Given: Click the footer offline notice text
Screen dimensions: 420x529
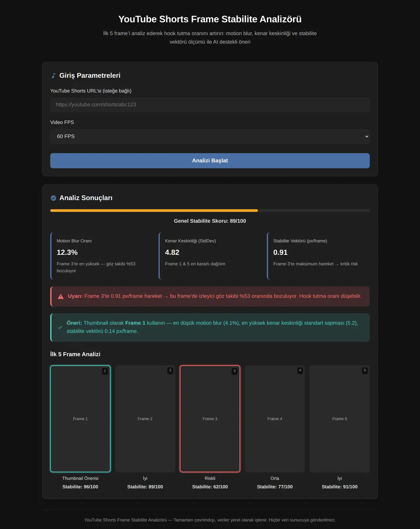Looking at the screenshot, I should click(x=210, y=520).
